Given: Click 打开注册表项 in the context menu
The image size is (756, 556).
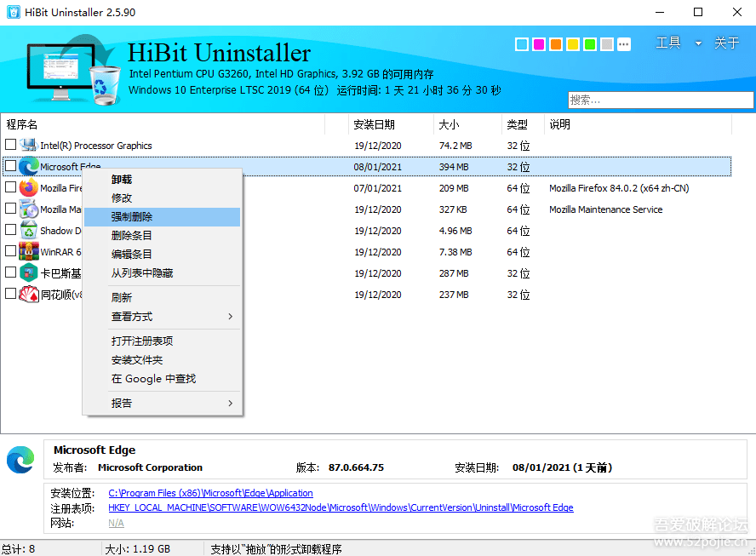Looking at the screenshot, I should [162, 341].
